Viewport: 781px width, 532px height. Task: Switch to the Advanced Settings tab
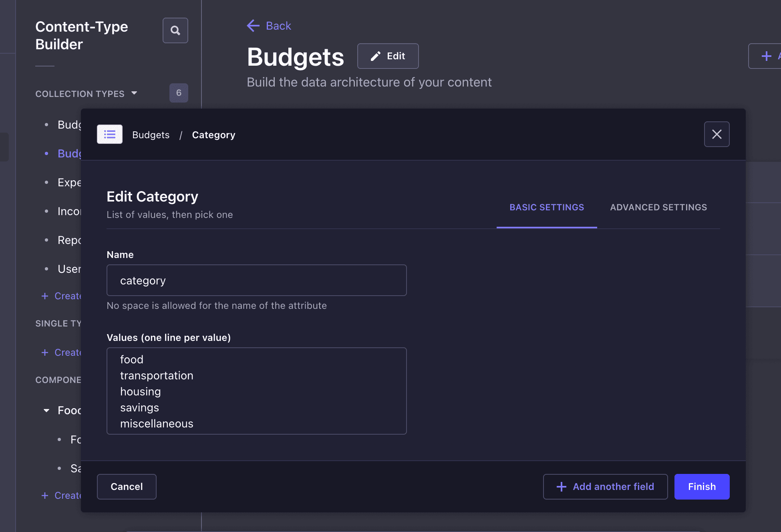click(658, 208)
